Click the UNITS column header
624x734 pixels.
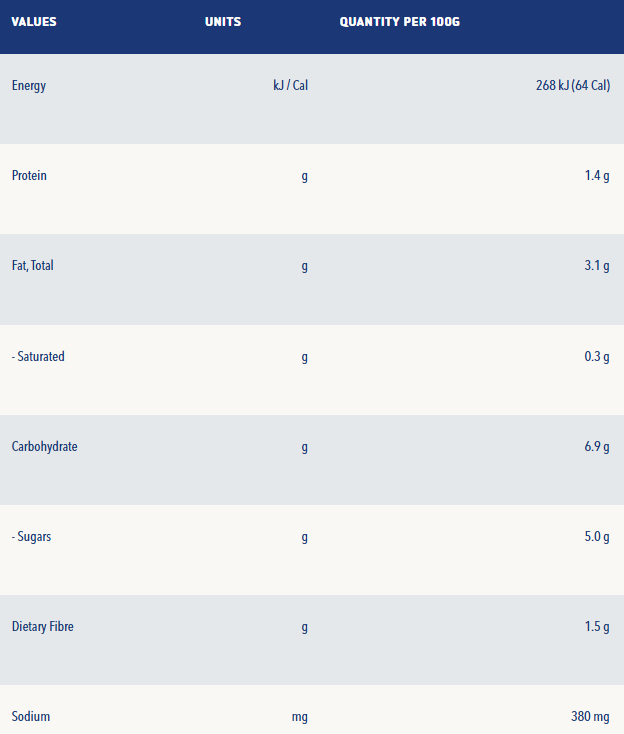tap(223, 22)
